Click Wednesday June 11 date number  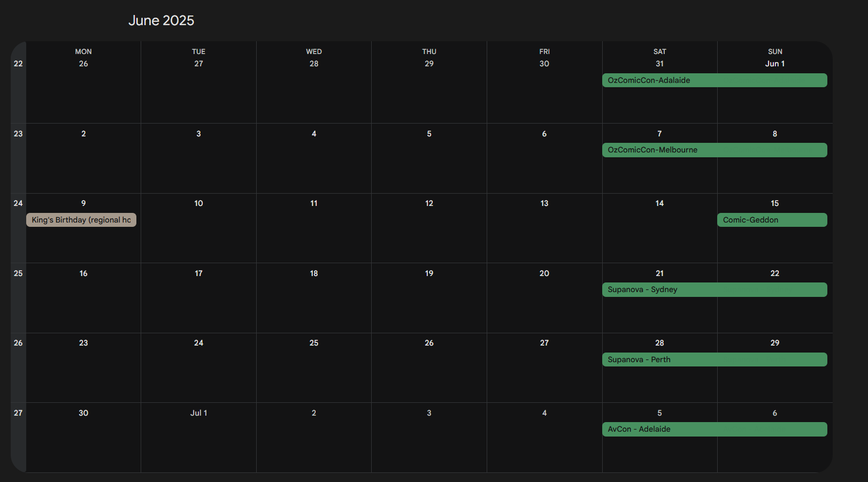(314, 203)
